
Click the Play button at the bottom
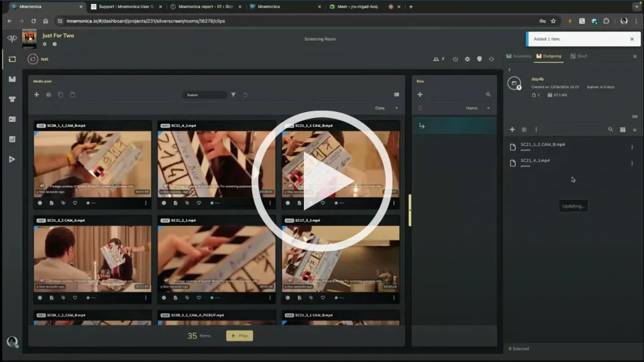[239, 336]
